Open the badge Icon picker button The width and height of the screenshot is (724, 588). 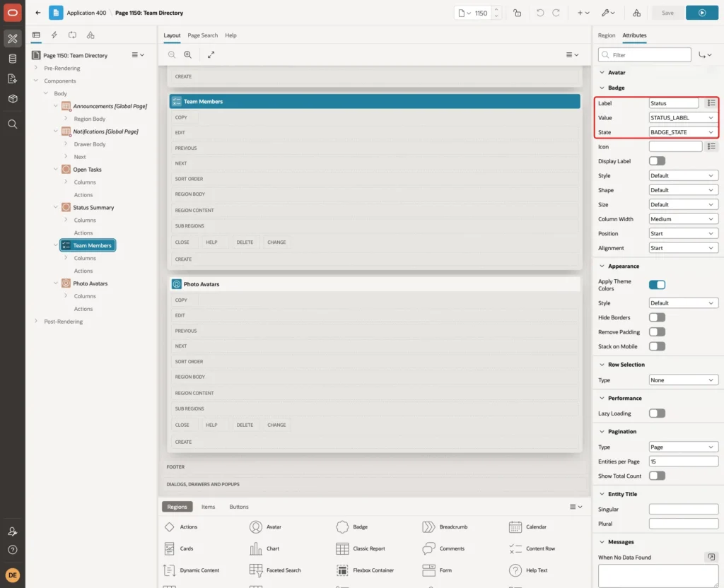pyautogui.click(x=711, y=146)
